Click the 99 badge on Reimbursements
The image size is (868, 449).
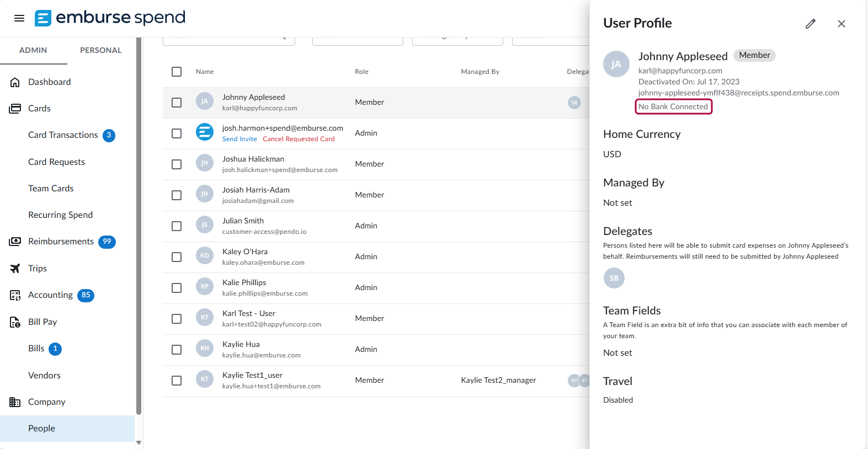(107, 242)
